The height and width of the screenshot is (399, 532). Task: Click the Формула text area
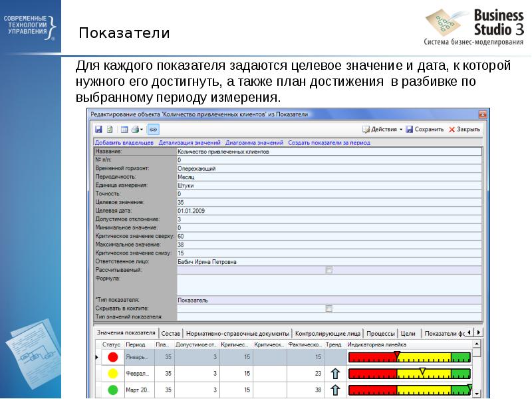(x=329, y=285)
